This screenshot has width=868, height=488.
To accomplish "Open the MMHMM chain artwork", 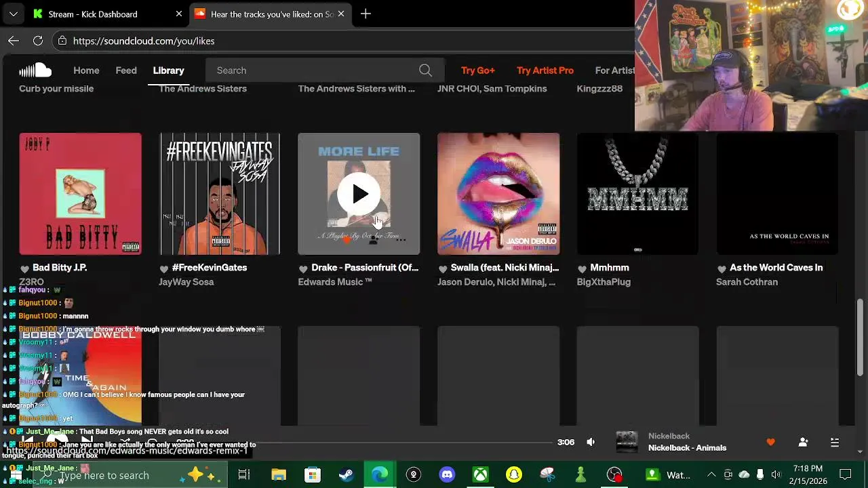I will tap(637, 194).
